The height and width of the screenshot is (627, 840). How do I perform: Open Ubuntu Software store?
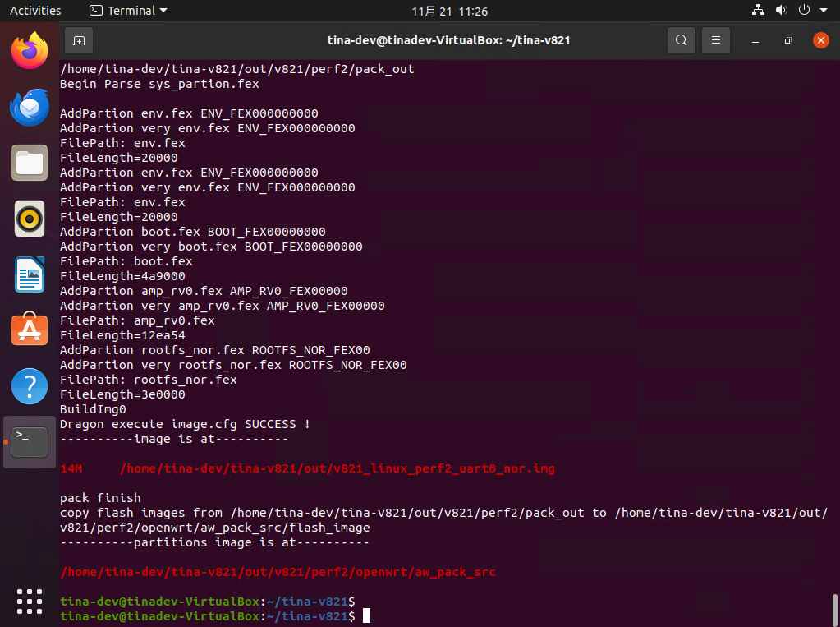30,330
